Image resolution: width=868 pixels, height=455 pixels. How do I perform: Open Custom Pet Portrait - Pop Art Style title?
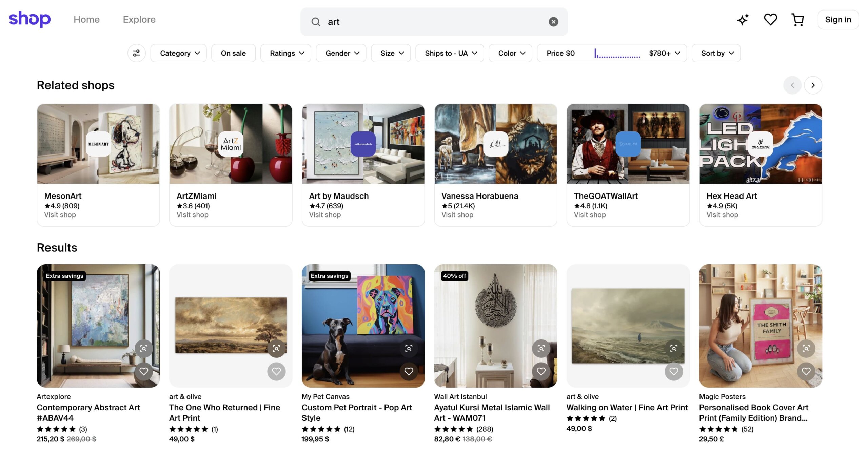pos(357,413)
